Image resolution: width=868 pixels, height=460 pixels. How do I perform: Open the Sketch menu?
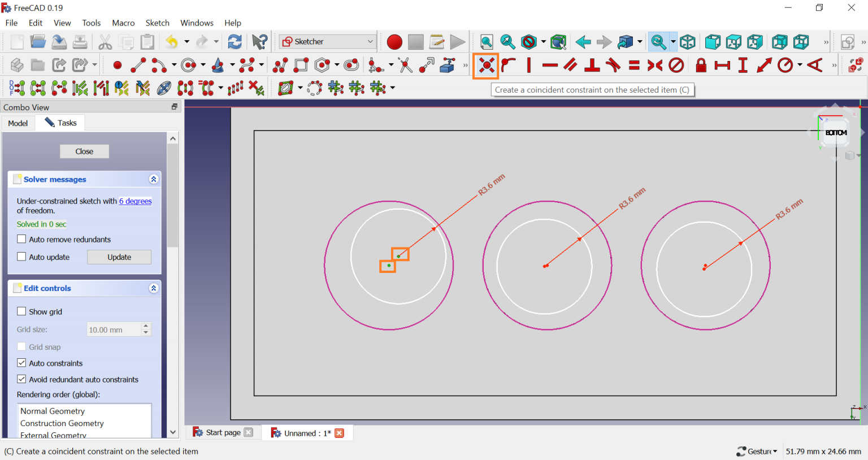[157, 23]
